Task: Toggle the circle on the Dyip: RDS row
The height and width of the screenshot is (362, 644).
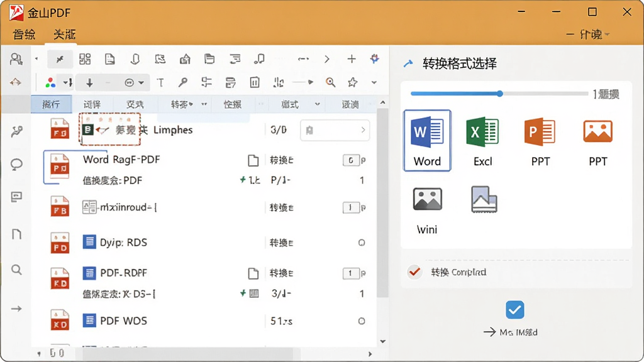Action: click(362, 243)
